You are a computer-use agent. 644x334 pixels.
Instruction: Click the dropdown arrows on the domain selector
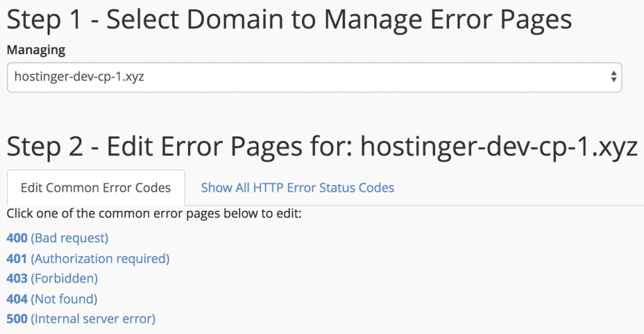(613, 77)
